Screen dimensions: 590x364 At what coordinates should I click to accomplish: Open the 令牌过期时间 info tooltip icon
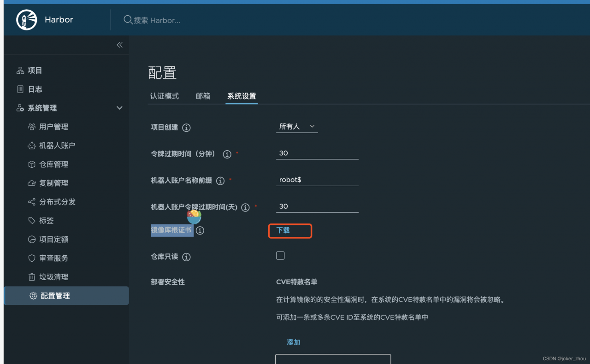(x=227, y=154)
